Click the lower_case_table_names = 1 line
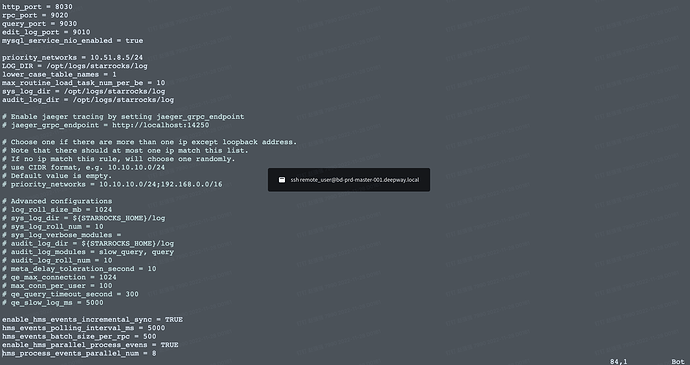Image resolution: width=690 pixels, height=365 pixels. 59,74
